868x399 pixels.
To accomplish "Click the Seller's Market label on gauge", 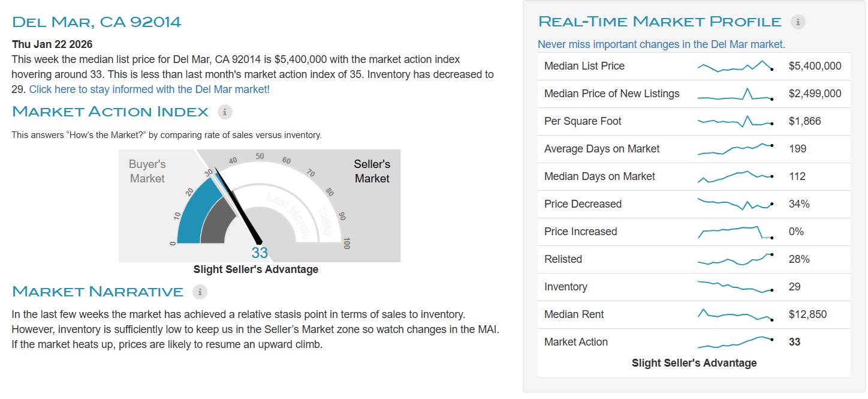I will click(372, 171).
